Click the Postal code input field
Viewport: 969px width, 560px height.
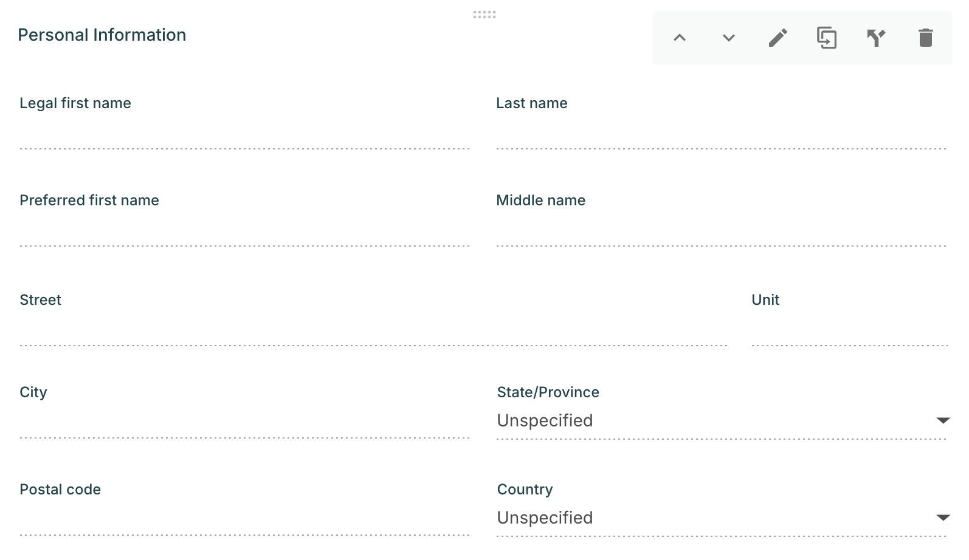[244, 522]
